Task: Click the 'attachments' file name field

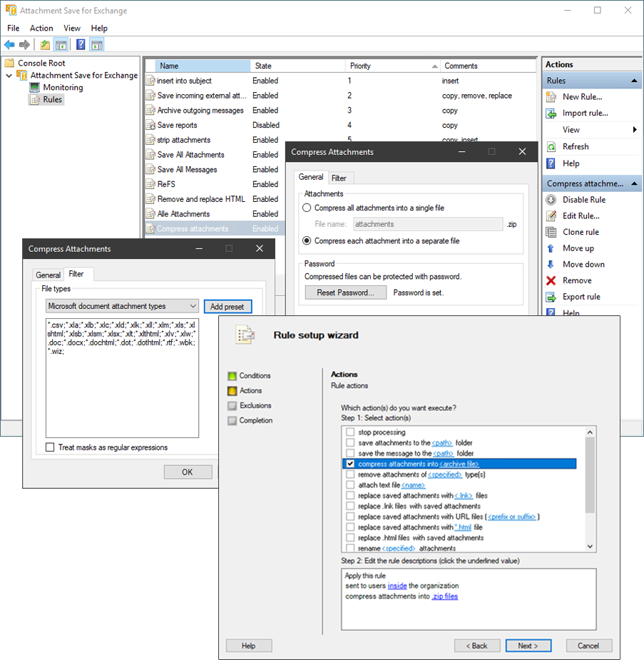Action: [x=428, y=224]
